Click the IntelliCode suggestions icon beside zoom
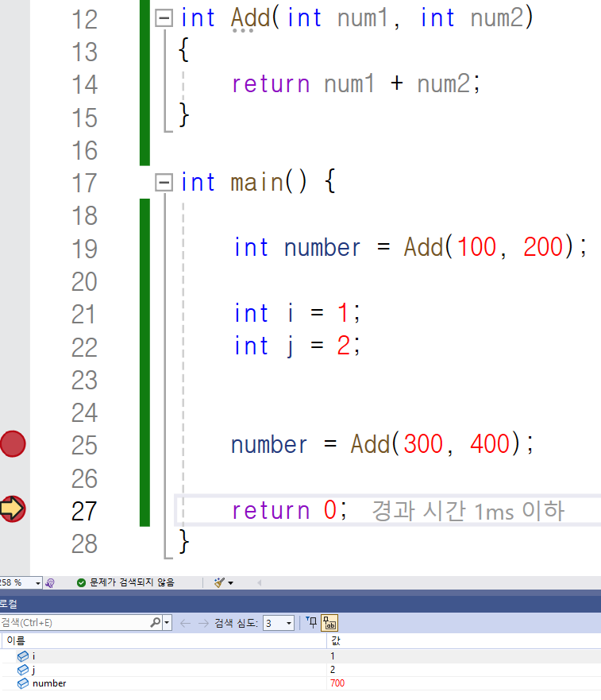Viewport: 601px width, 700px height. [x=50, y=583]
